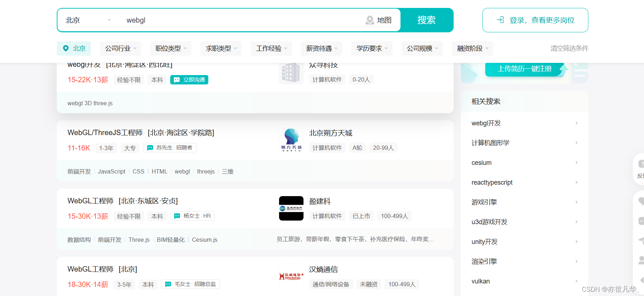Click the Cesium.js skill tag
644x296 pixels.
[205, 240]
